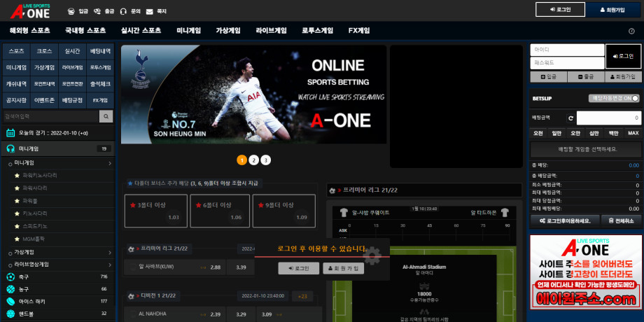Click odds 2.88 for 알 사바브(KUW)

(x=216, y=267)
